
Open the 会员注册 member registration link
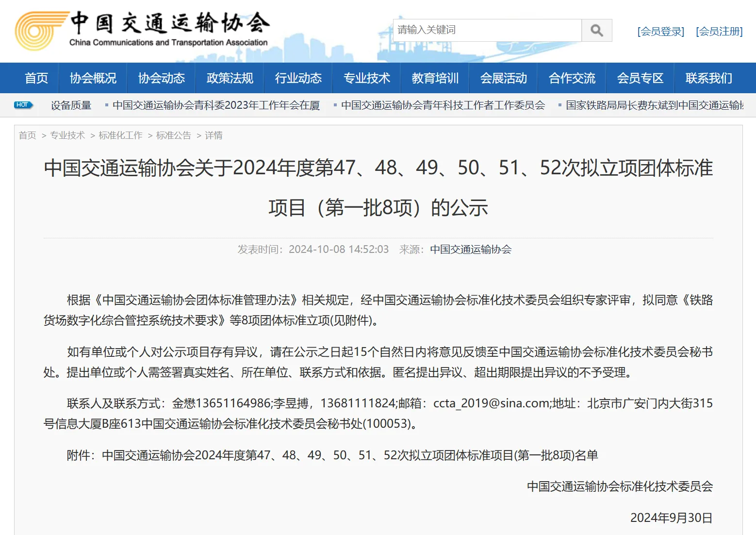[x=719, y=32]
